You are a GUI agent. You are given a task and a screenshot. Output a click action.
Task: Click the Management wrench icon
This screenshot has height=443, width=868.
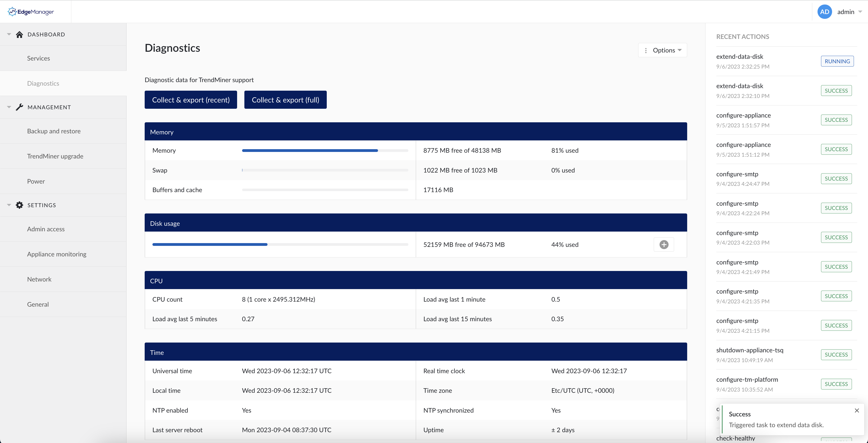click(x=19, y=107)
